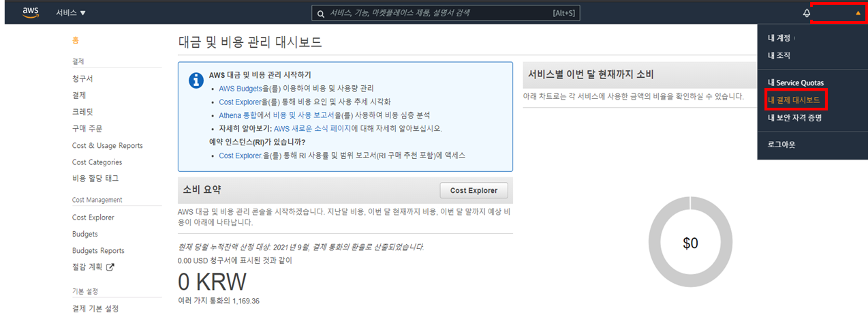Go to 홈 in the sidebar

tap(76, 40)
